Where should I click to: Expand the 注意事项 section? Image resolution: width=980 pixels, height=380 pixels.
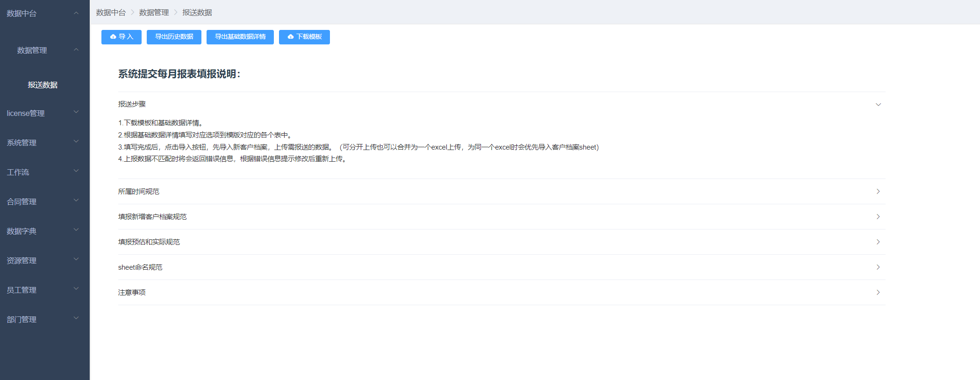pyautogui.click(x=502, y=293)
